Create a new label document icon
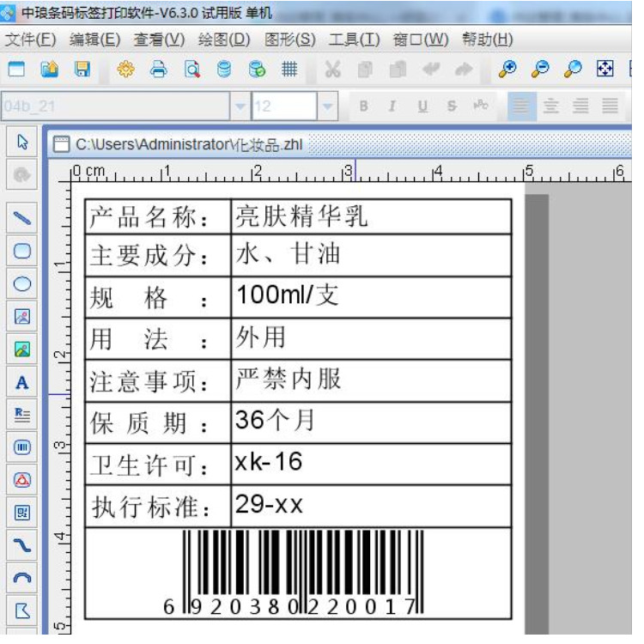Image resolution: width=644 pixels, height=644 pixels. [x=16, y=69]
